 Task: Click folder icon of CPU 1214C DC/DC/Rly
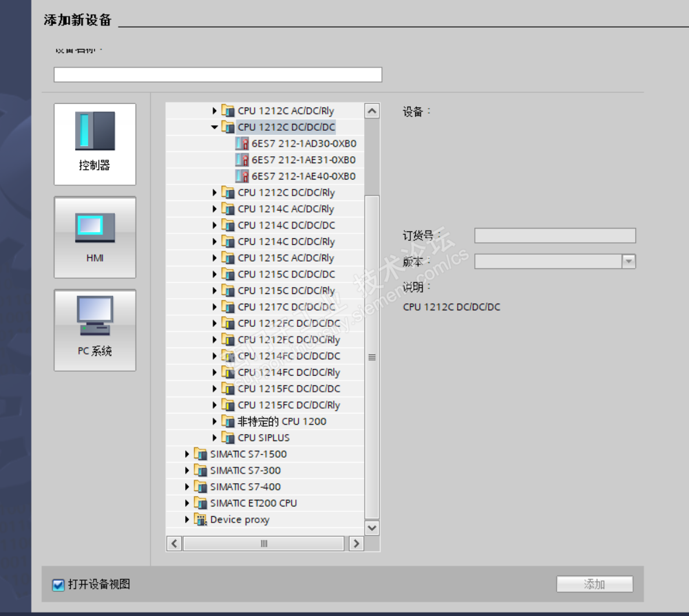[x=228, y=242]
